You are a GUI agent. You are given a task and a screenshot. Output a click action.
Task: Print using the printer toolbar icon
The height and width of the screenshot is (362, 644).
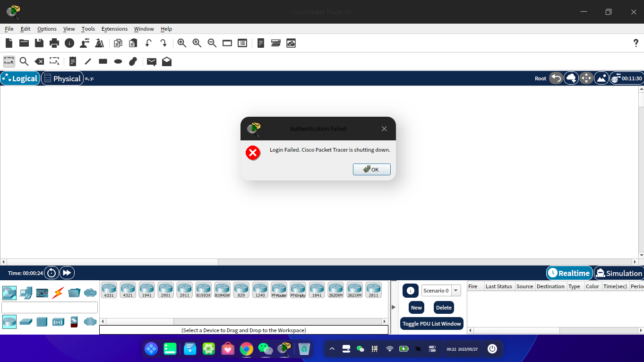point(54,43)
